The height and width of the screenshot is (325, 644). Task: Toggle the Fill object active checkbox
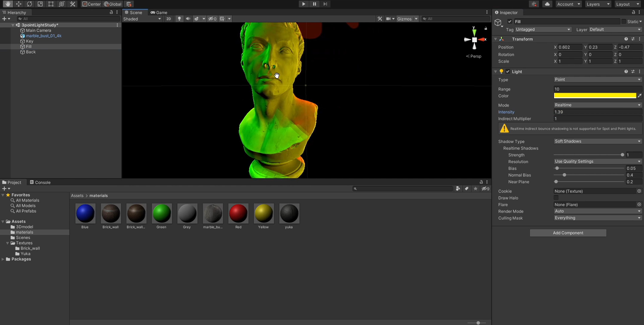(509, 21)
